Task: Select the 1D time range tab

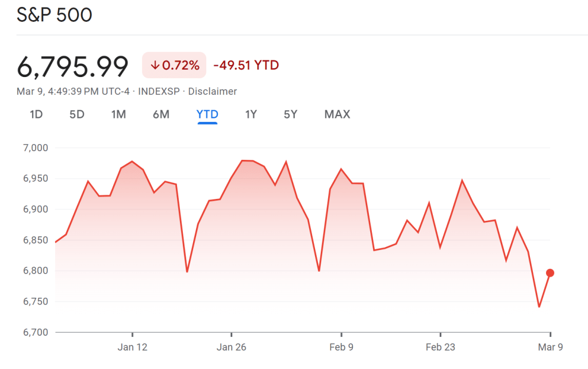Action: [36, 114]
